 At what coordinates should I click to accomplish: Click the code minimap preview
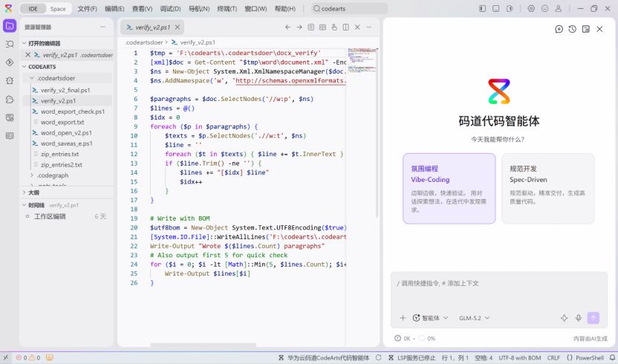pos(362,60)
